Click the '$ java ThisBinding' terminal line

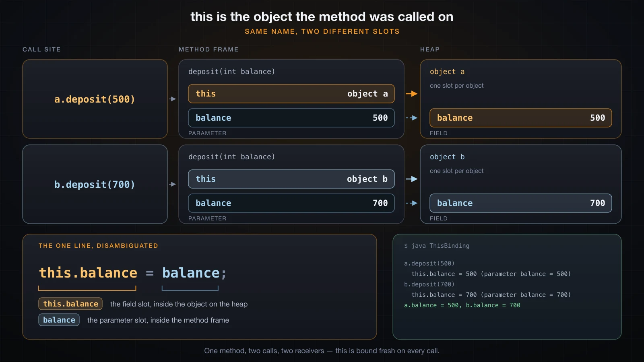pyautogui.click(x=437, y=246)
